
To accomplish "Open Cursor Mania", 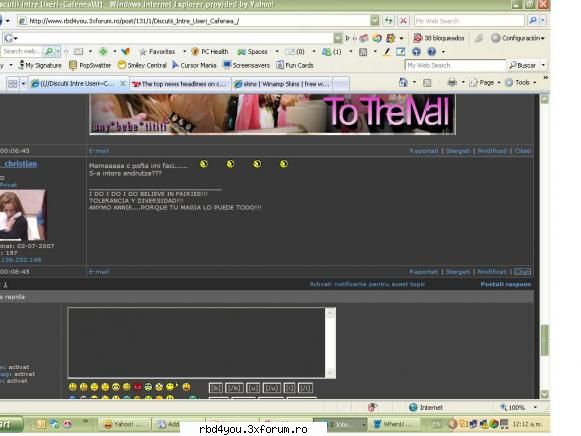I will coord(194,65).
